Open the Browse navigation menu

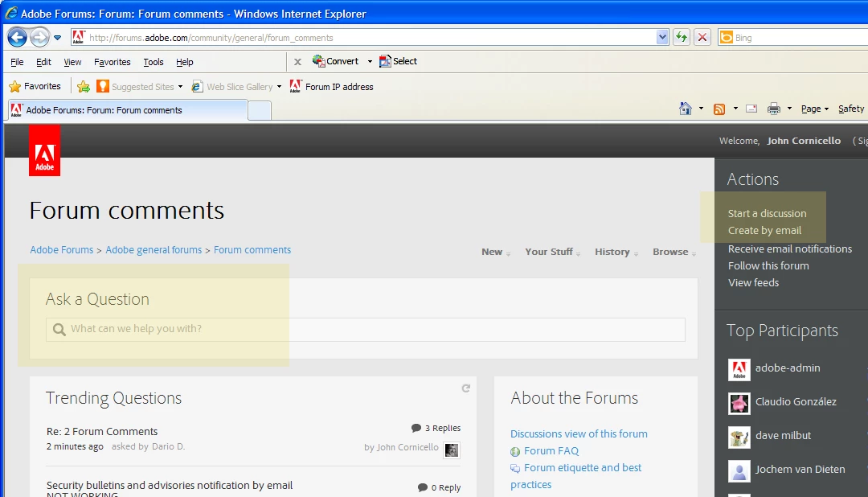click(x=674, y=252)
